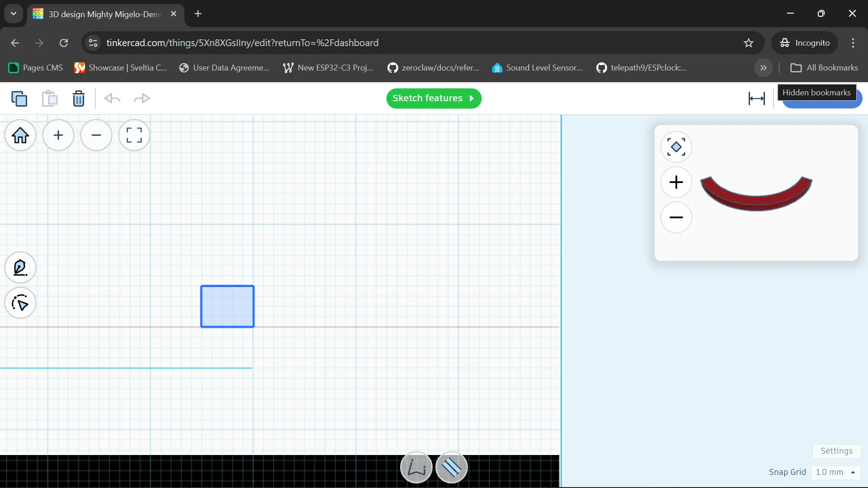The height and width of the screenshot is (488, 868).
Task: Zoom out on the sketch canvas
Action: click(x=96, y=135)
